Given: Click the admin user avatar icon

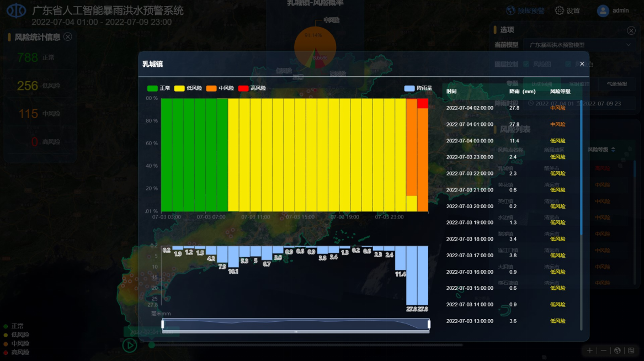Looking at the screenshot, I should click(603, 11).
